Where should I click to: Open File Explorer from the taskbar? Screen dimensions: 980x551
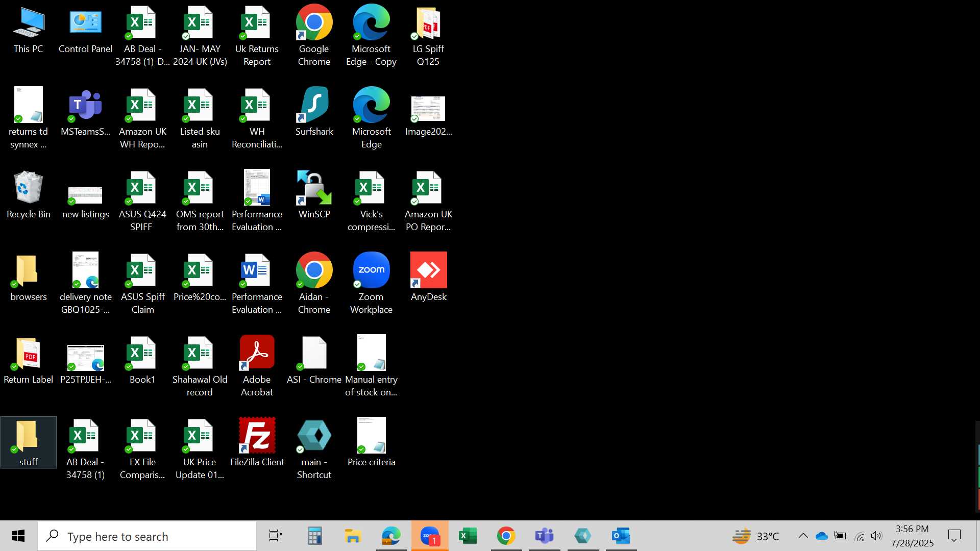[x=353, y=536]
